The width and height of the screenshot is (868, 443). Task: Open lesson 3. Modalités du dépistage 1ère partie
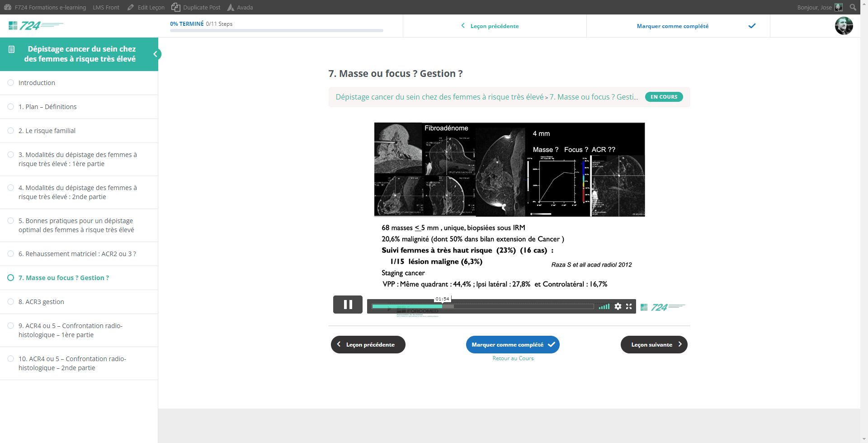click(x=78, y=159)
